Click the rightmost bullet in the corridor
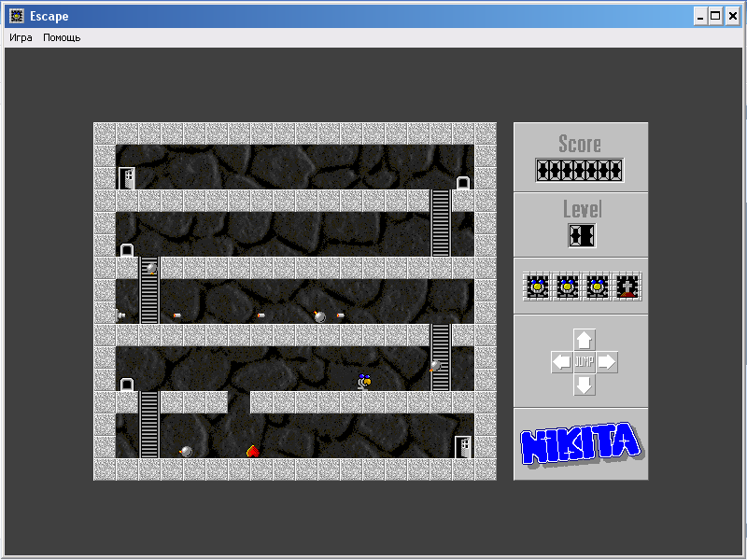 [340, 315]
